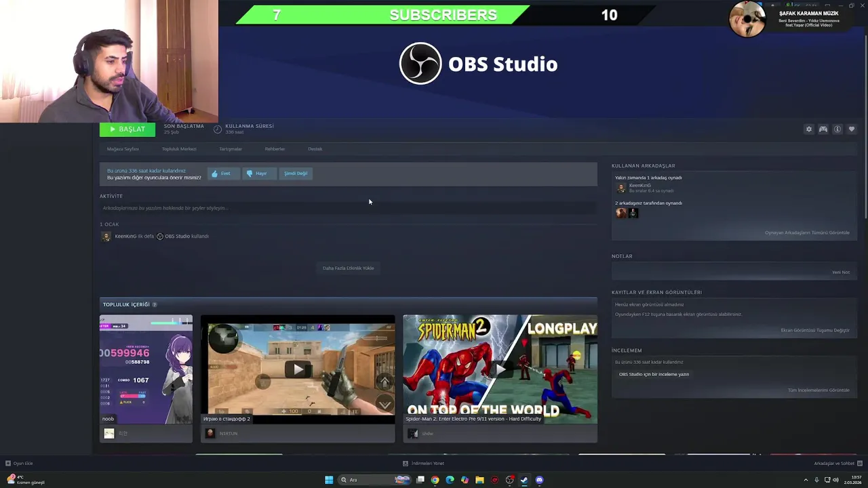Switch to the Rehberler tab
Screen dimensions: 868x488
coord(275,149)
